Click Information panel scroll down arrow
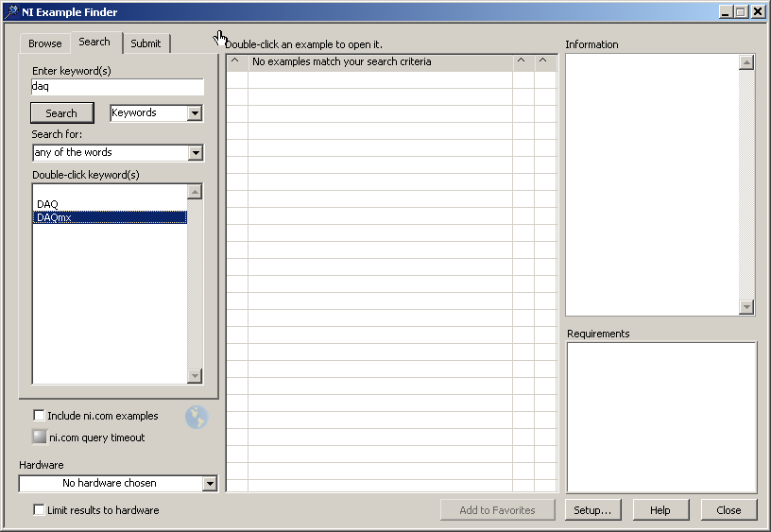The height and width of the screenshot is (532, 771). 746,307
